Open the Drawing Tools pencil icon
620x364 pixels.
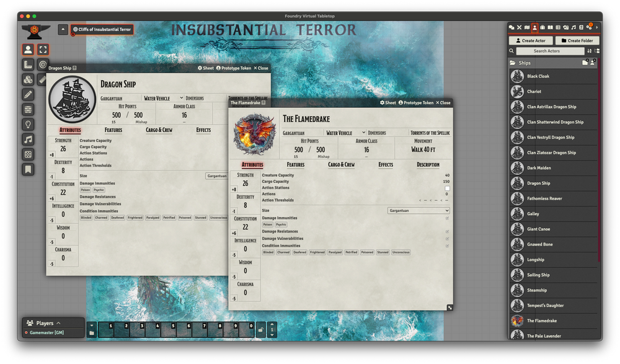pyautogui.click(x=28, y=94)
